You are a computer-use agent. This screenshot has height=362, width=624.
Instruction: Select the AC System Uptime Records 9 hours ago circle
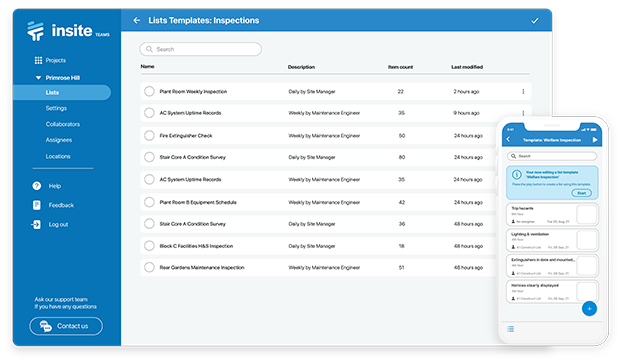149,113
